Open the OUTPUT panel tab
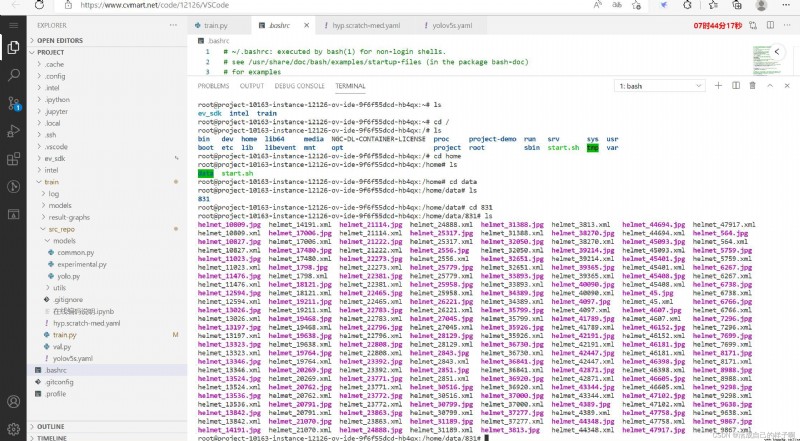Viewport: 800px width, 441px height. 252,86
